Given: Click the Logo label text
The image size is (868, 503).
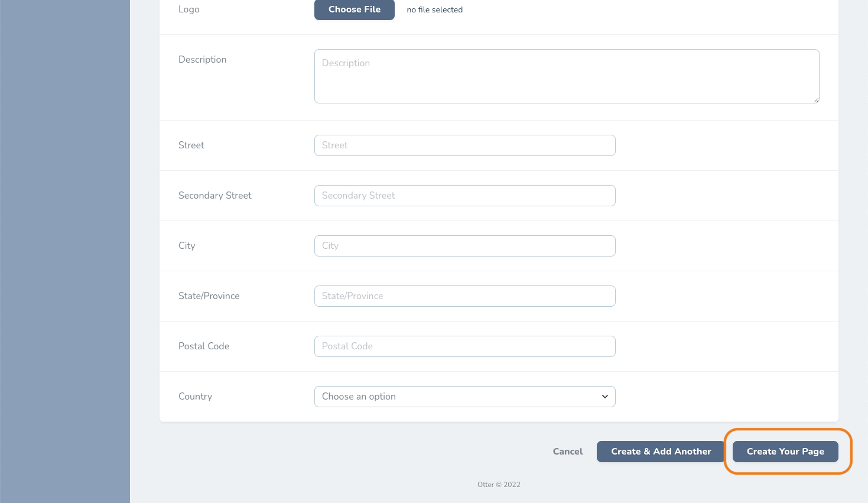Looking at the screenshot, I should point(188,9).
